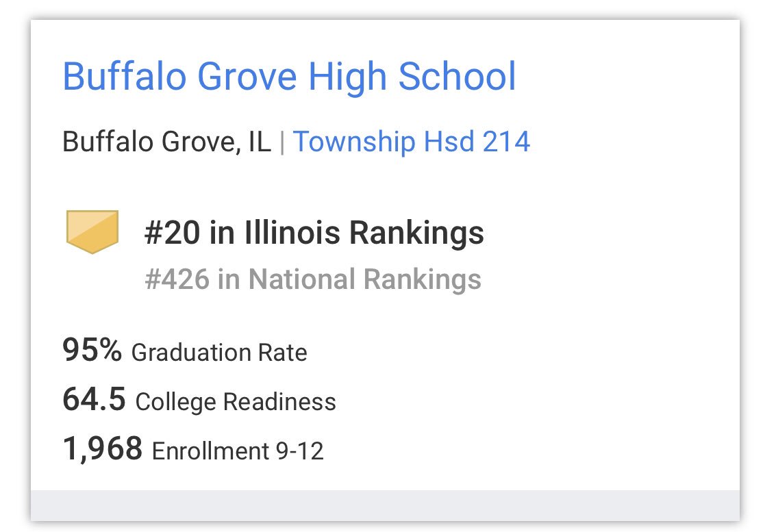Open the Township Hsd 214 district link
This screenshot has width=763, height=532.
411,142
